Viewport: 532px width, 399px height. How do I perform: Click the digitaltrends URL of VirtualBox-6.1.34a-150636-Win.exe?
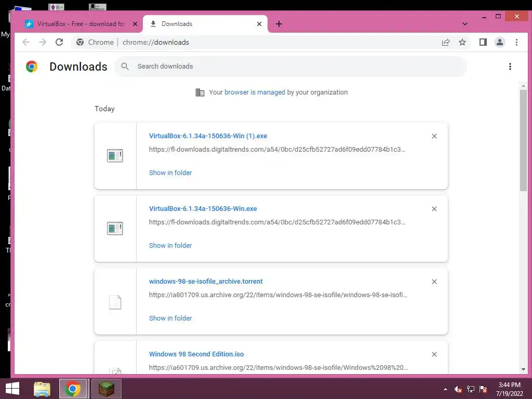click(277, 222)
